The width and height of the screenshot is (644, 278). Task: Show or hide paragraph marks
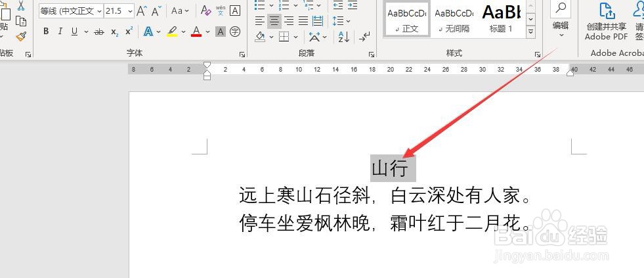coord(364,37)
